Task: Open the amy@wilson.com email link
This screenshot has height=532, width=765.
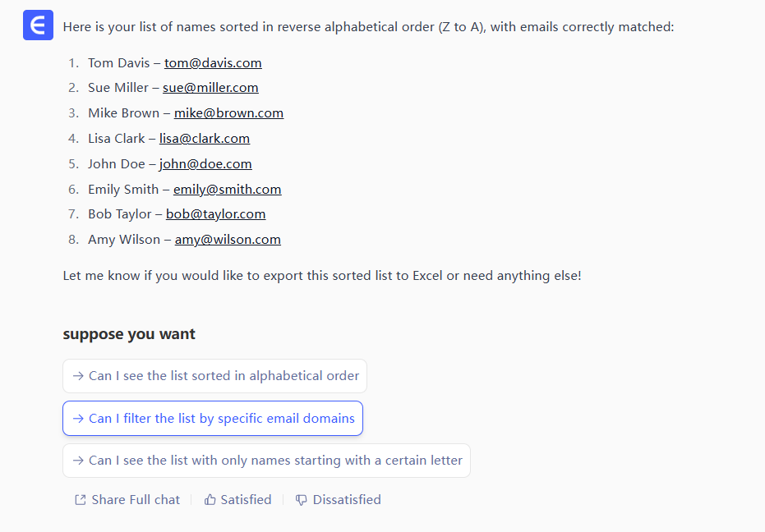Action: pos(228,240)
